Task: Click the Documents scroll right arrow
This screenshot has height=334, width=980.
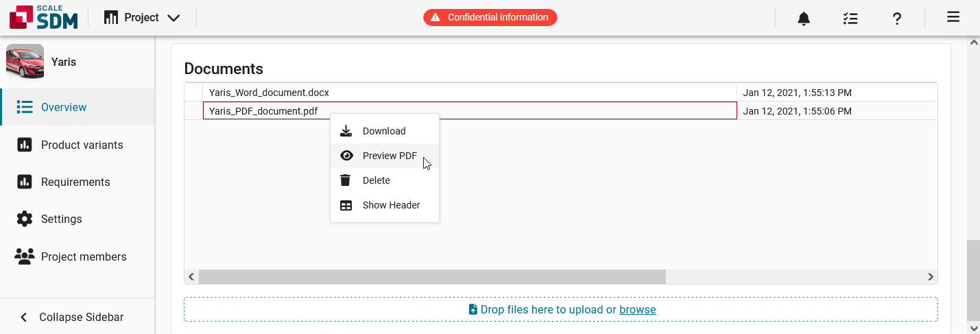Action: click(931, 276)
